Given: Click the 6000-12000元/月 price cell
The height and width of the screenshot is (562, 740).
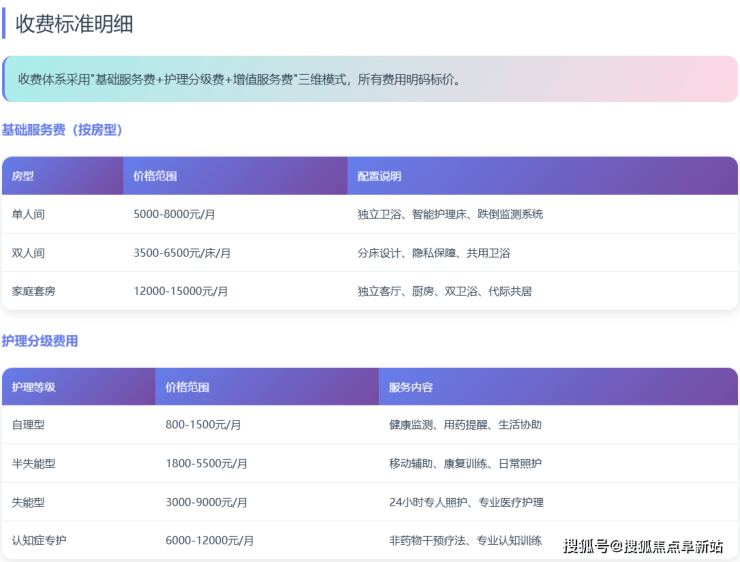Looking at the screenshot, I should [x=210, y=540].
